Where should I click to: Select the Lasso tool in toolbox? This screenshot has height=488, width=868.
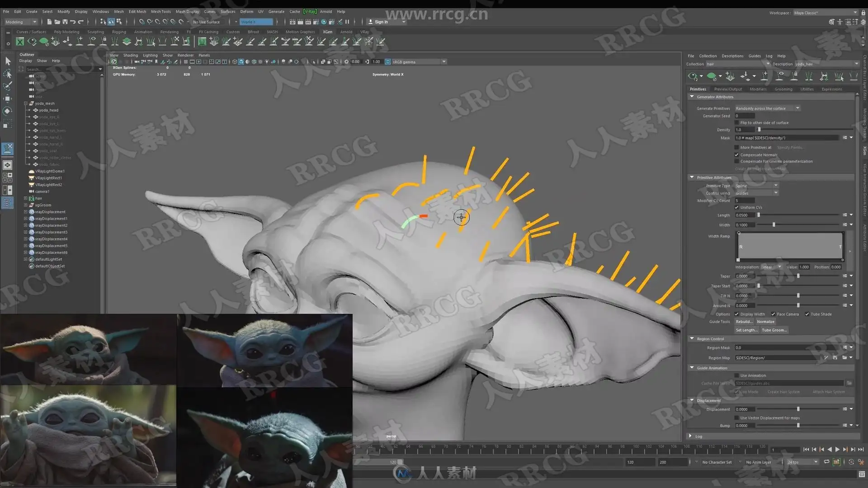click(x=8, y=74)
